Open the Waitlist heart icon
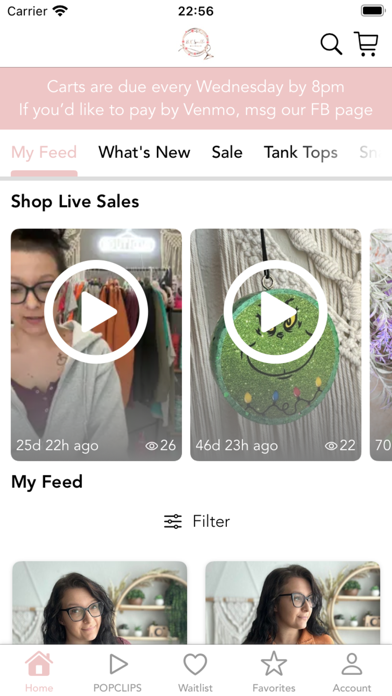The width and height of the screenshot is (392, 696). (x=195, y=664)
